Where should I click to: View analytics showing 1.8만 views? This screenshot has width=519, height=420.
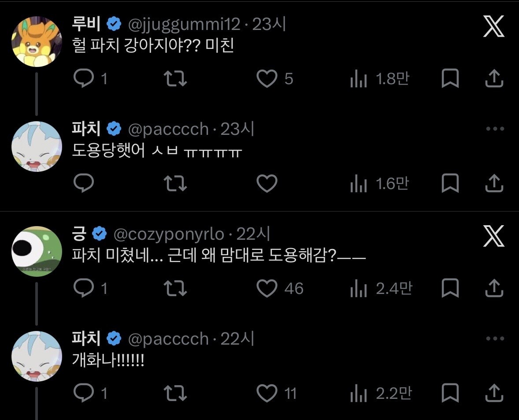[380, 79]
